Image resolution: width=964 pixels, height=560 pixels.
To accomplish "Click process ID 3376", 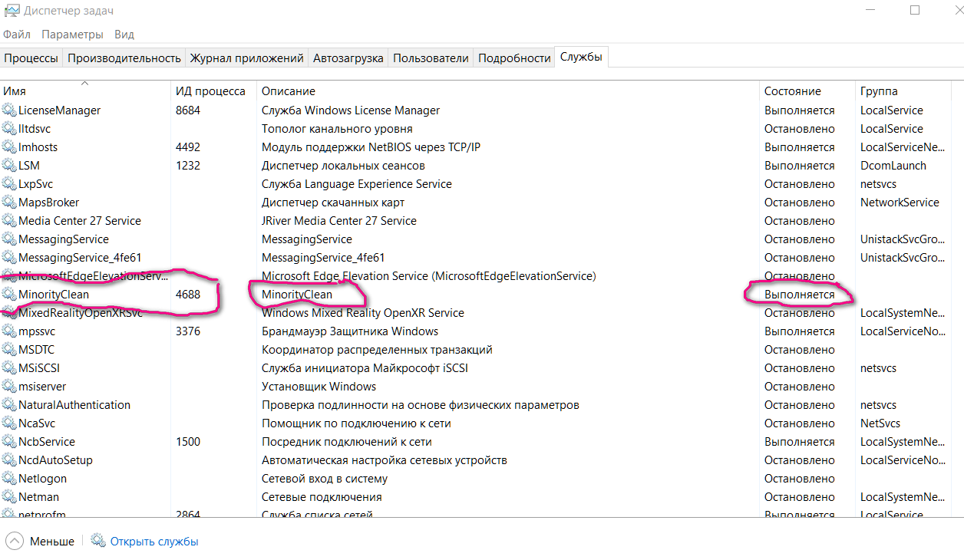I will 188,331.
